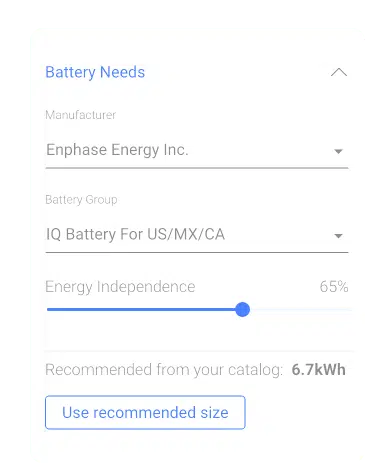Click the Energy Independence slider handle
The image size is (365, 463).
click(x=242, y=310)
